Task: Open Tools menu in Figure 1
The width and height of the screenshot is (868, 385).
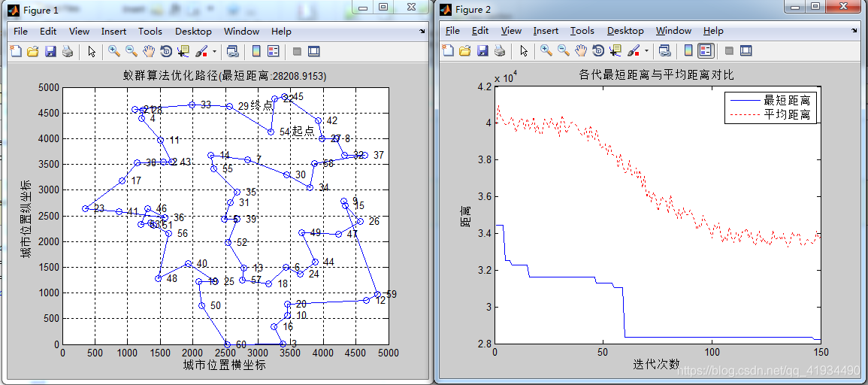Action: 150,32
